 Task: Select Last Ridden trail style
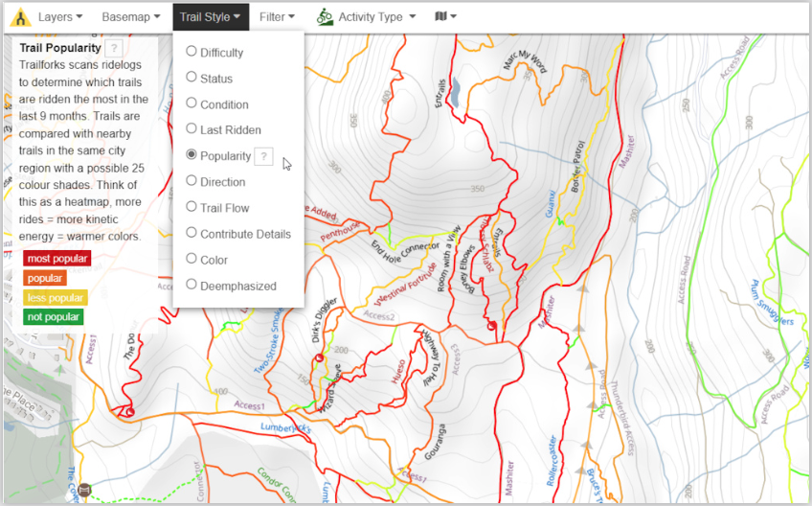(224, 129)
